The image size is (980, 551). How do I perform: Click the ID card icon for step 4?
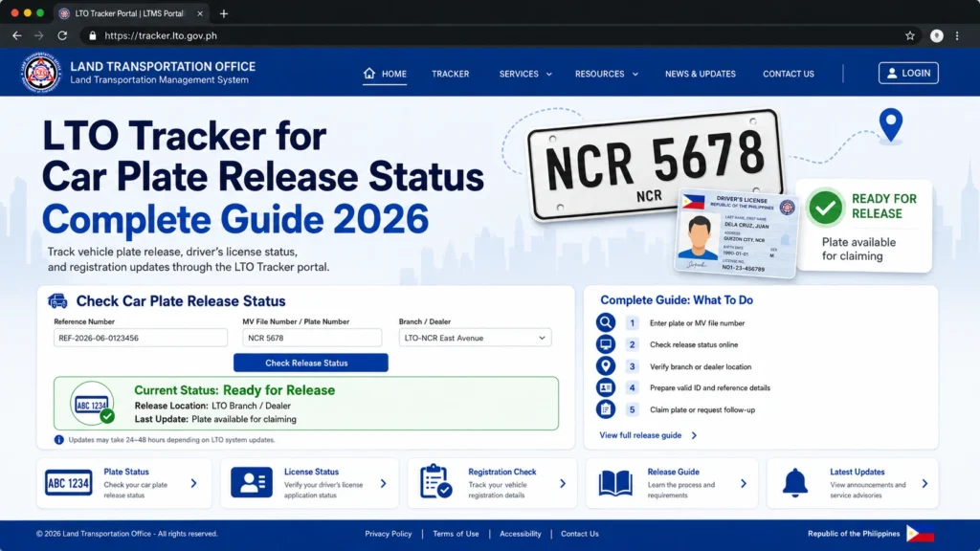[x=605, y=388]
